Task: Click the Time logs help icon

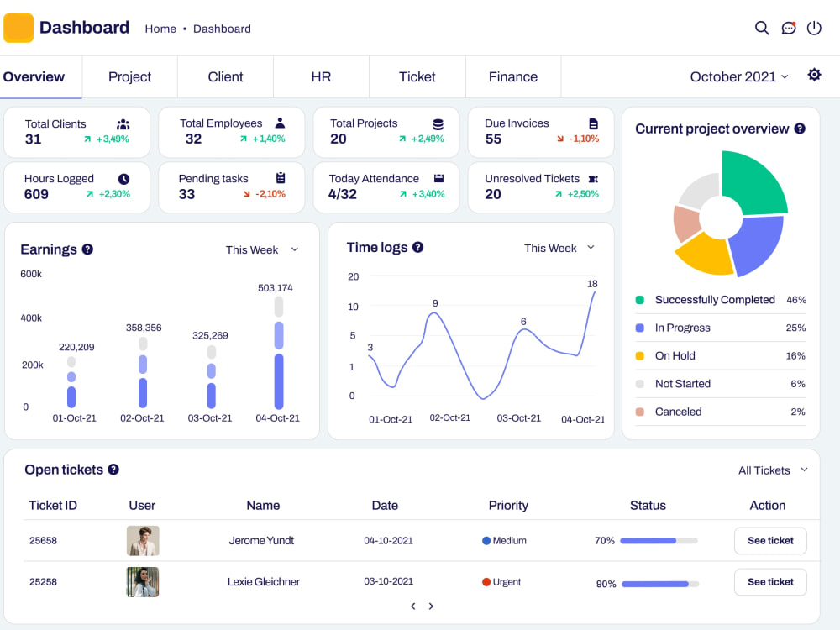Action: pos(417,247)
